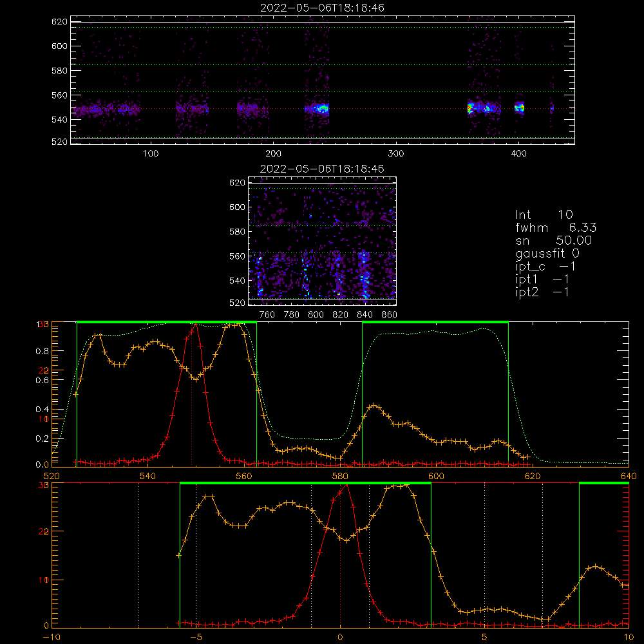Click the '300' tick label under top spectrogram
Viewport: 644px width, 644px height.
pos(396,154)
